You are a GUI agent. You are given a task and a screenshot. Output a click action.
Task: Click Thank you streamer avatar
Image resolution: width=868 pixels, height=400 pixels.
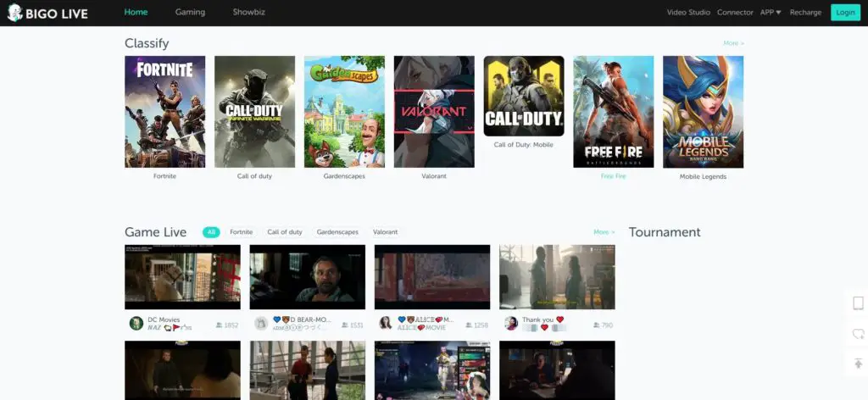click(511, 324)
